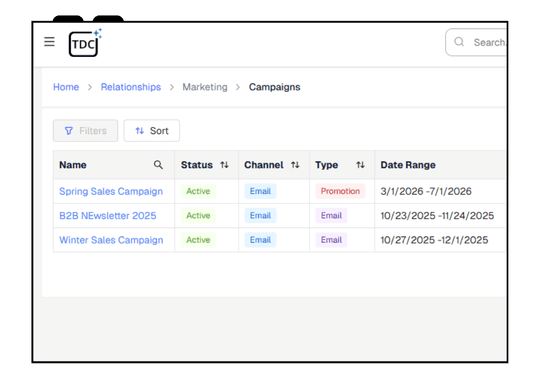This screenshot has height=384, width=540.
Task: Focus the Search input field
Action: click(x=476, y=42)
